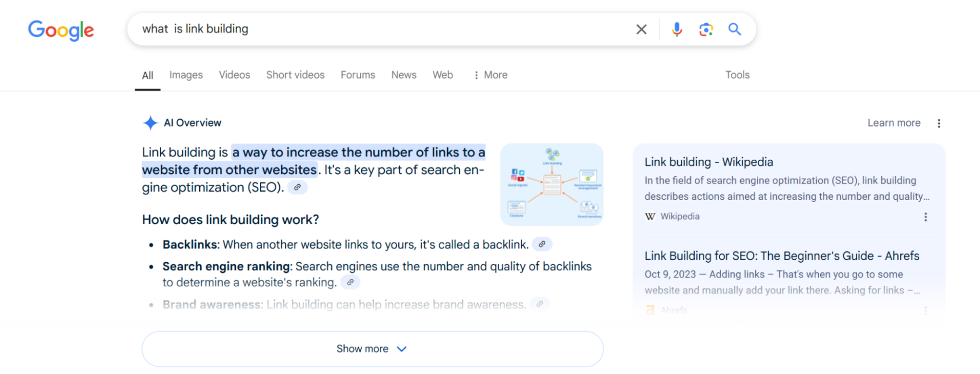Open source link icon after Search engine ranking bullet
The image size is (980, 374).
click(350, 282)
